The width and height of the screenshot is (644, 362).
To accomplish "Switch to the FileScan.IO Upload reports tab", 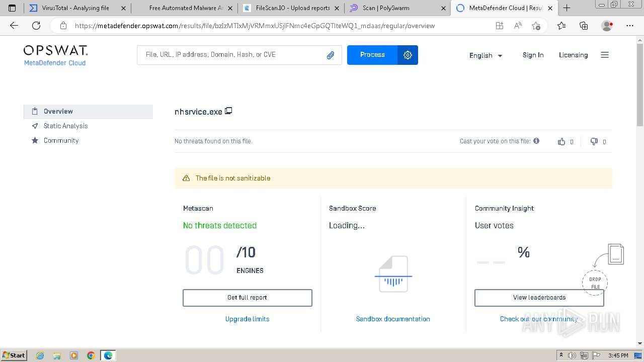I will [292, 8].
